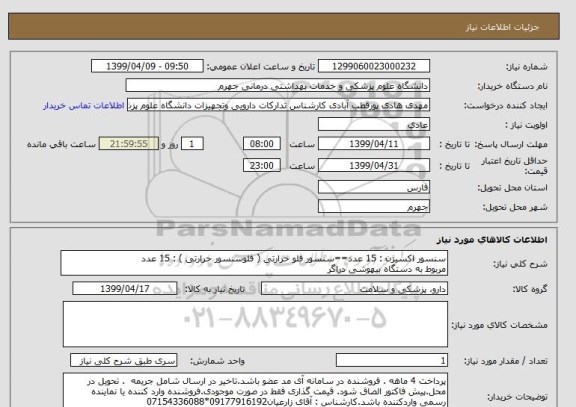Open the اطلاعات تماس خریدار link
Viewport: 576px width, 407px height.
click(84, 106)
